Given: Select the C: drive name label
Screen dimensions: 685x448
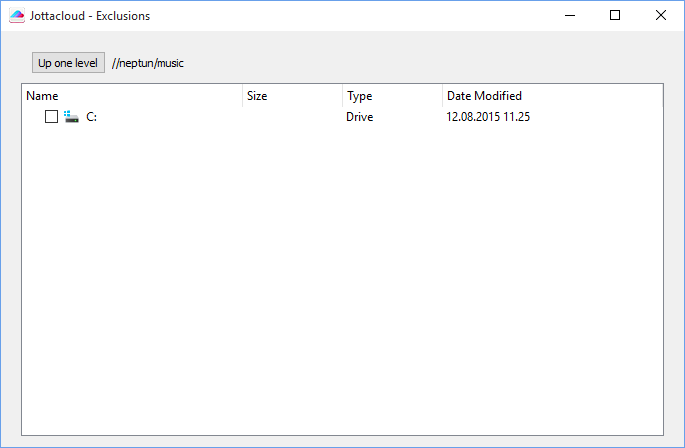Looking at the screenshot, I should (x=91, y=117).
